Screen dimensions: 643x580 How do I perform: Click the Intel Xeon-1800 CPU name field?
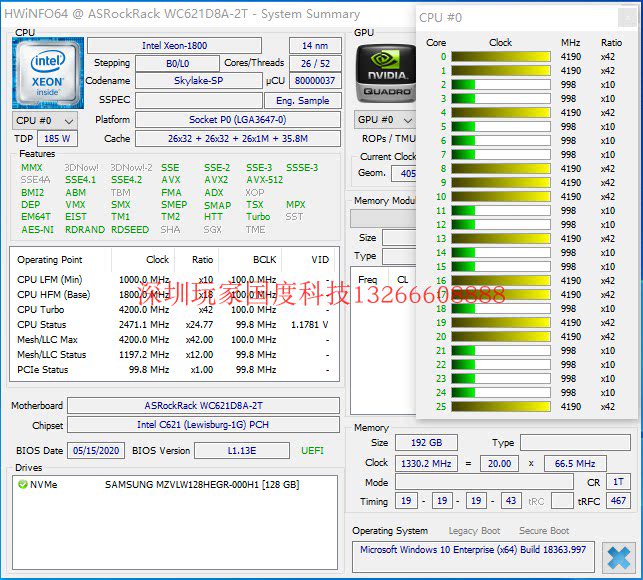click(174, 46)
